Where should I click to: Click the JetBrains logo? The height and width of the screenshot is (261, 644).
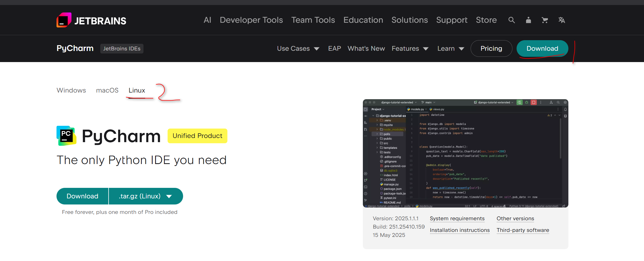pyautogui.click(x=91, y=20)
